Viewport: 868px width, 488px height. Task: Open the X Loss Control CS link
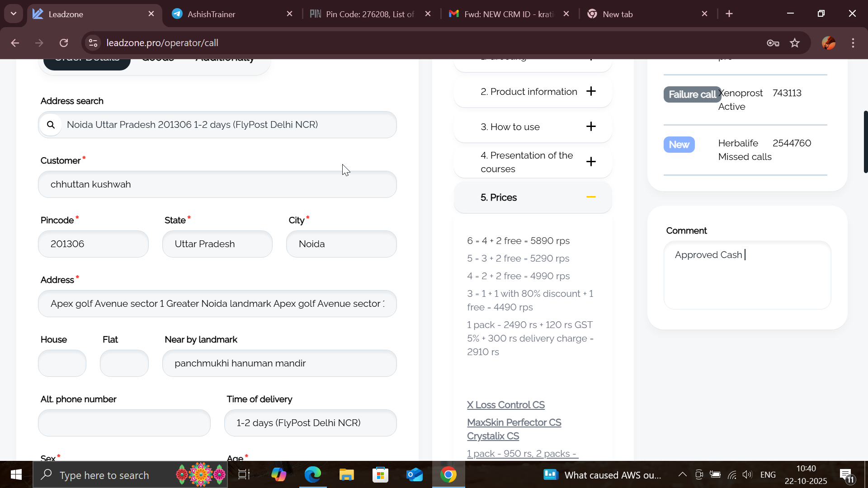[x=505, y=405]
